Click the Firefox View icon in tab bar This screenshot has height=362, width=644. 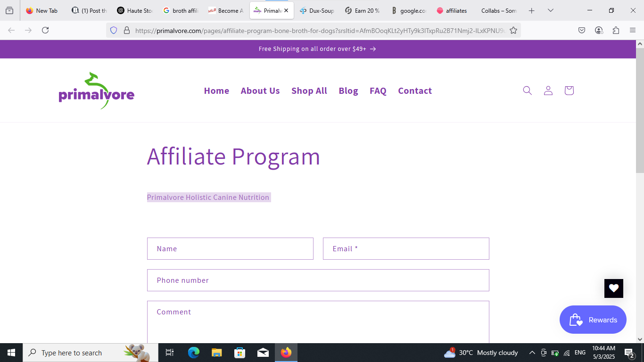click(x=9, y=10)
